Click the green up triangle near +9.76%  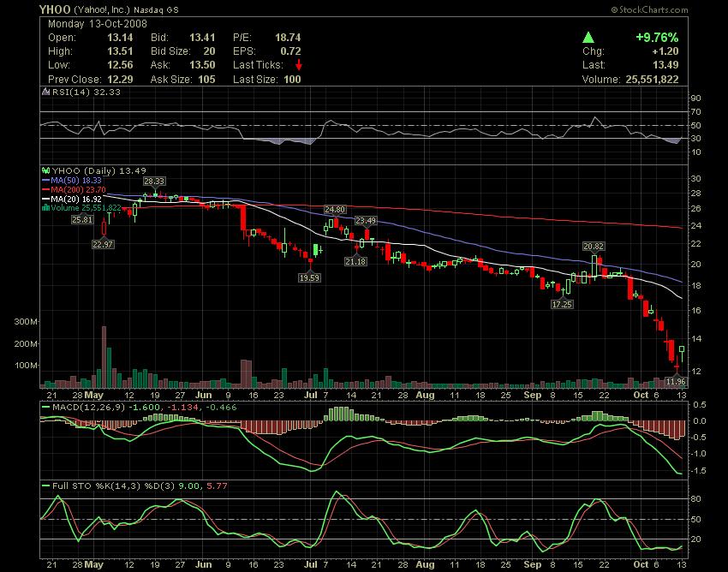pos(588,38)
